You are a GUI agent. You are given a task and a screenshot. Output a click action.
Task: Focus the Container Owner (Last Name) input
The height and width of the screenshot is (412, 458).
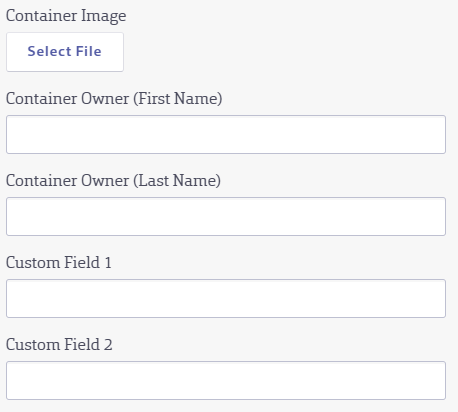(226, 216)
